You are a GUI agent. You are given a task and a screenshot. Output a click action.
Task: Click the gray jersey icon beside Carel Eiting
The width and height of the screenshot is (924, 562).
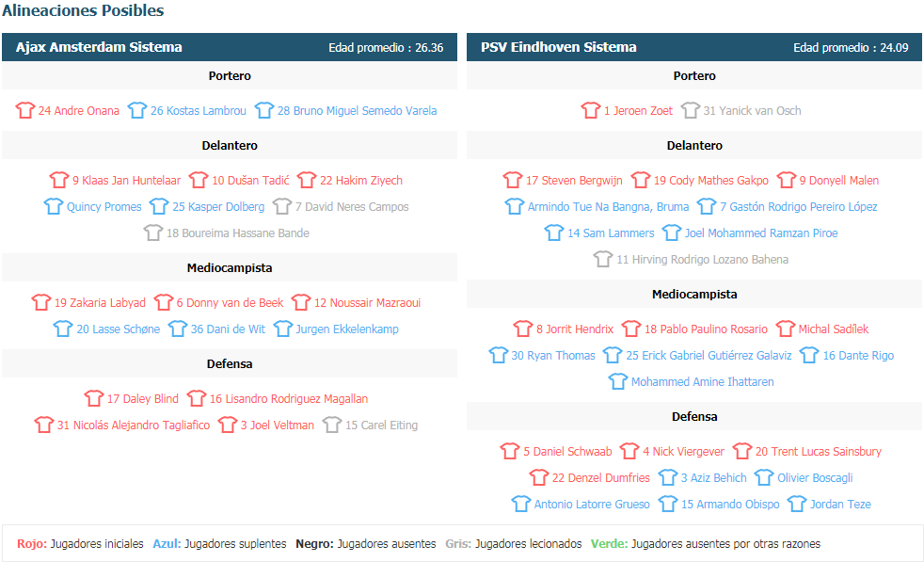(x=332, y=426)
